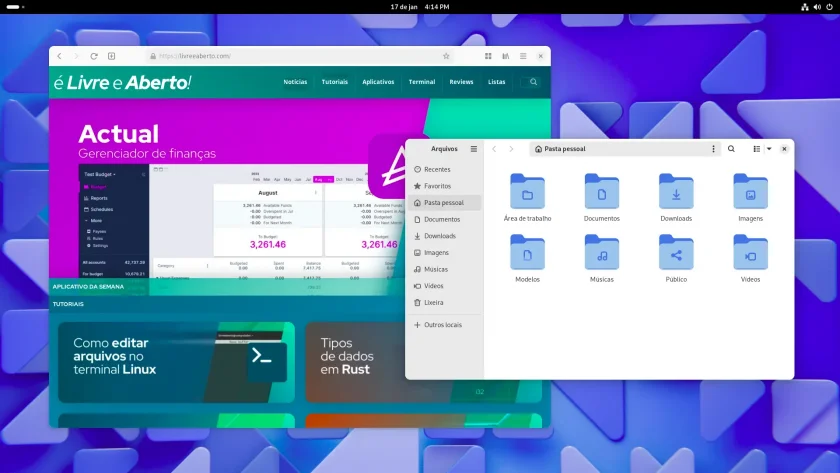
Task: Select the Documentos folder icon in grid
Action: point(602,191)
